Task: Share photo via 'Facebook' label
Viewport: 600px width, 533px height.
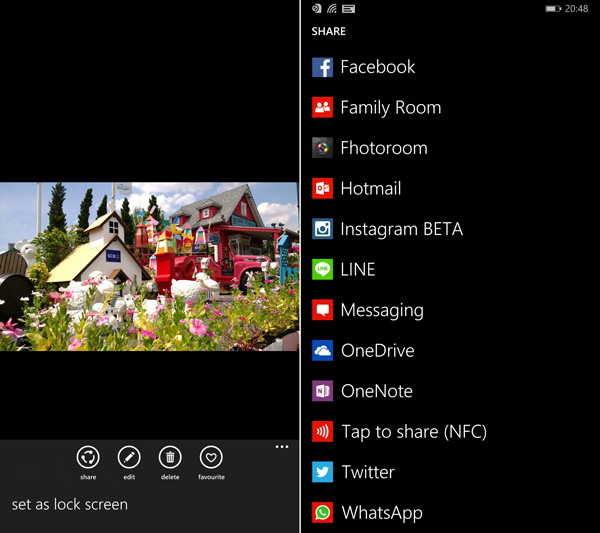Action: point(378,67)
